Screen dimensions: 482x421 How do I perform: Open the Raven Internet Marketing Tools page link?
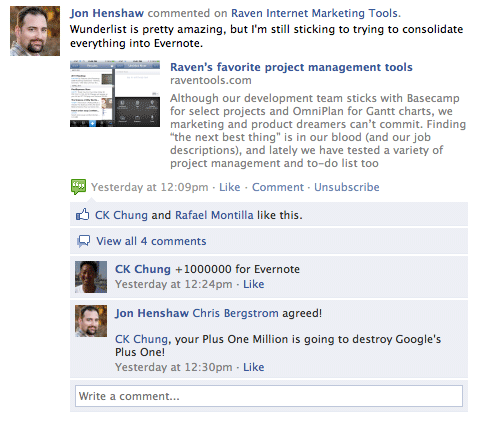[314, 13]
